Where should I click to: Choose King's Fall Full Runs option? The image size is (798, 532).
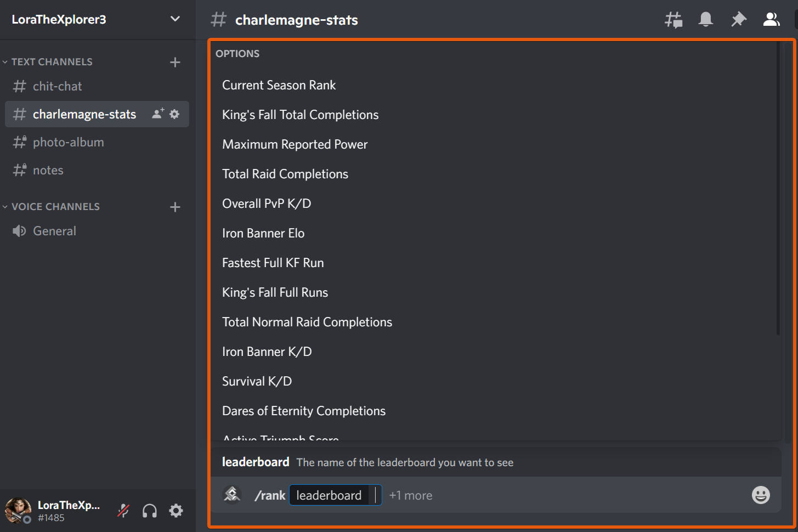pos(495,292)
